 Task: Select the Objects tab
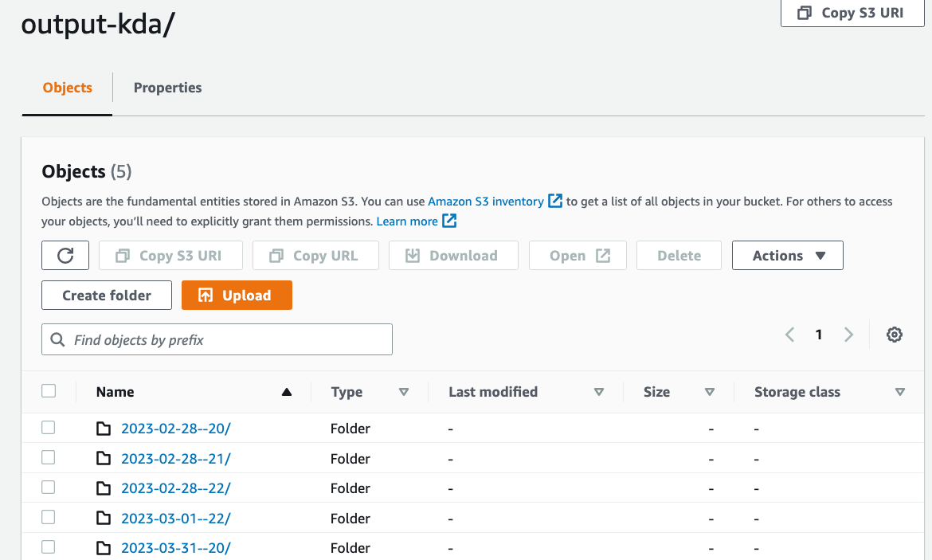(67, 88)
